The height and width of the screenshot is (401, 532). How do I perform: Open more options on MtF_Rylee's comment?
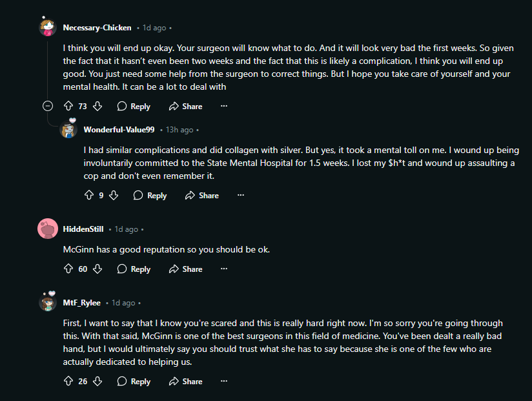pyautogui.click(x=224, y=381)
